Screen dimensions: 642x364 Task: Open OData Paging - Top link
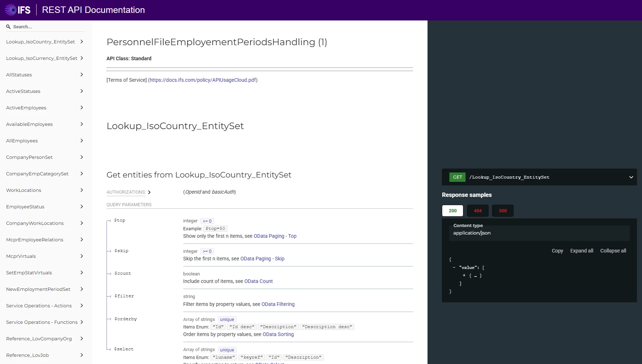[x=275, y=236]
